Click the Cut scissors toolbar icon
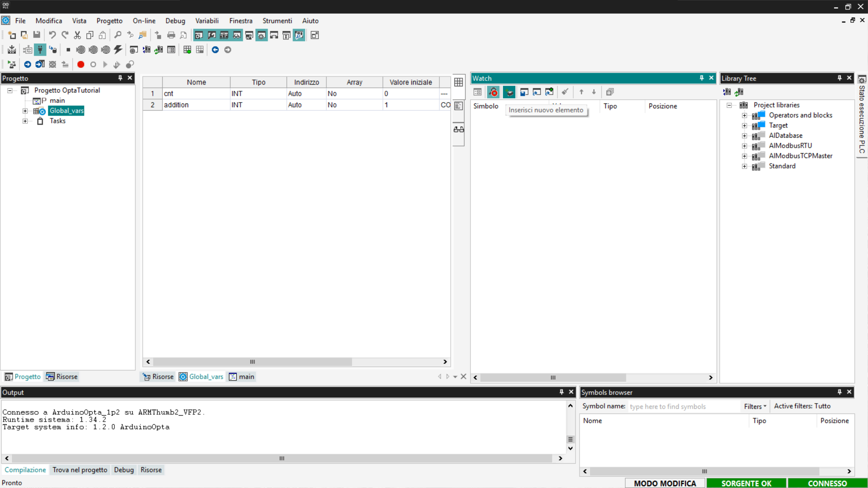The height and width of the screenshot is (488, 868). pyautogui.click(x=77, y=35)
